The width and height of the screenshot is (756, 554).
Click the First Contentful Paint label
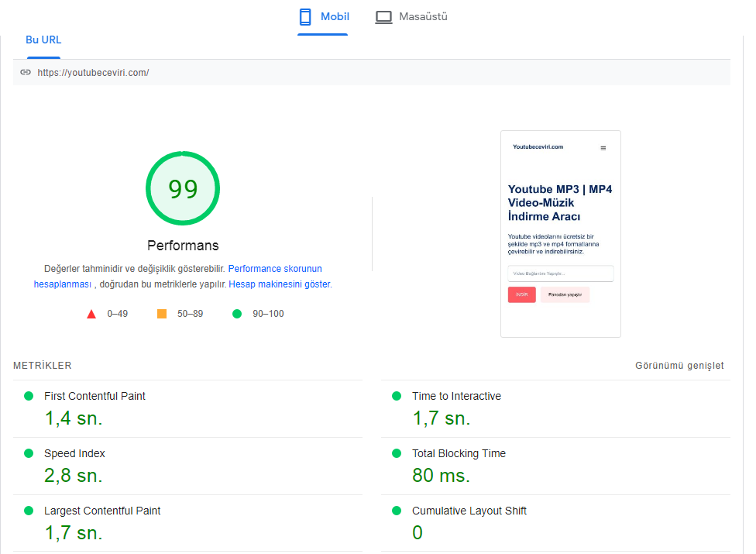94,396
